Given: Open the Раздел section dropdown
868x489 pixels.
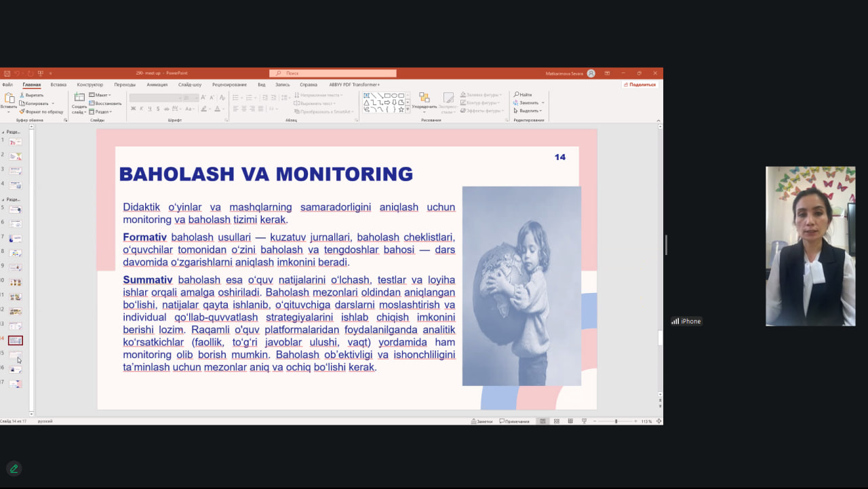Looking at the screenshot, I should click(102, 112).
